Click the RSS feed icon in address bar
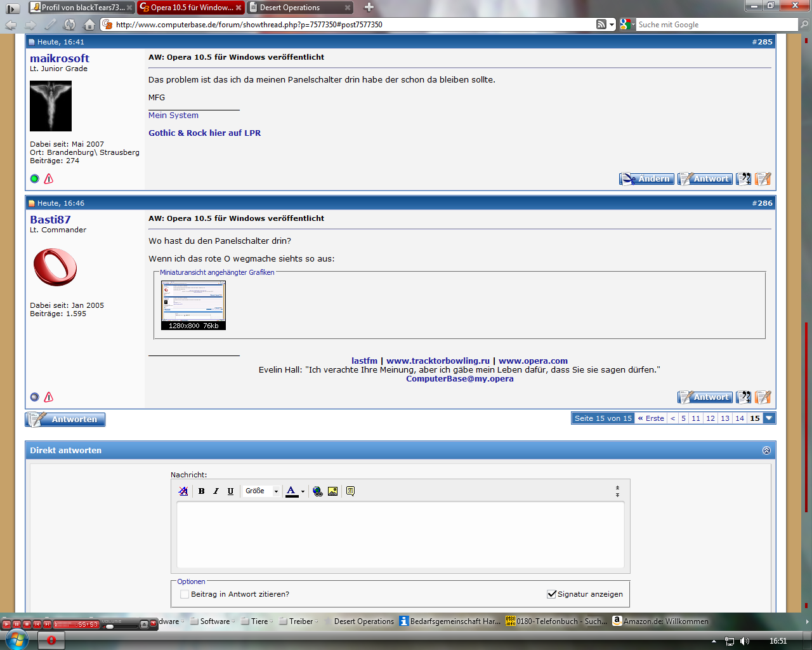 tap(601, 24)
